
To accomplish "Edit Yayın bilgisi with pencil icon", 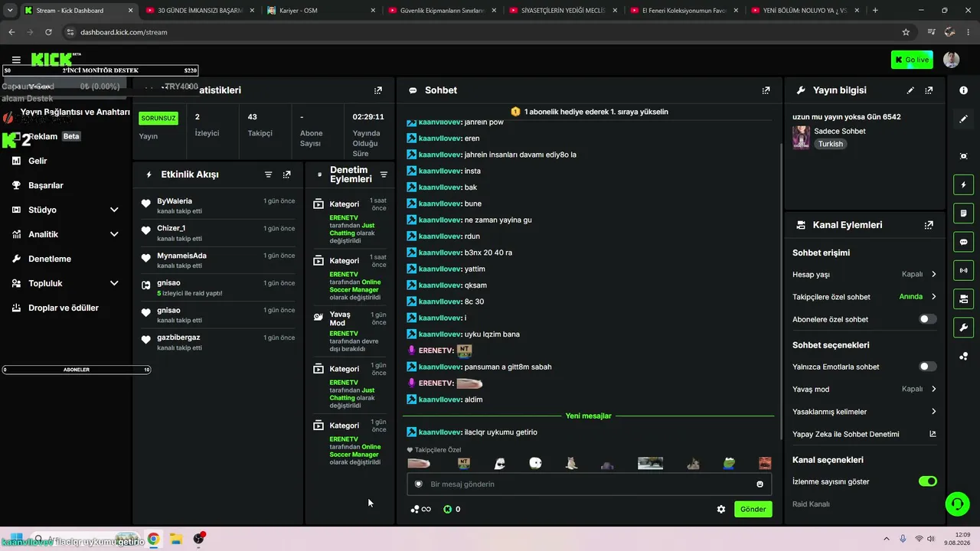I will [910, 90].
